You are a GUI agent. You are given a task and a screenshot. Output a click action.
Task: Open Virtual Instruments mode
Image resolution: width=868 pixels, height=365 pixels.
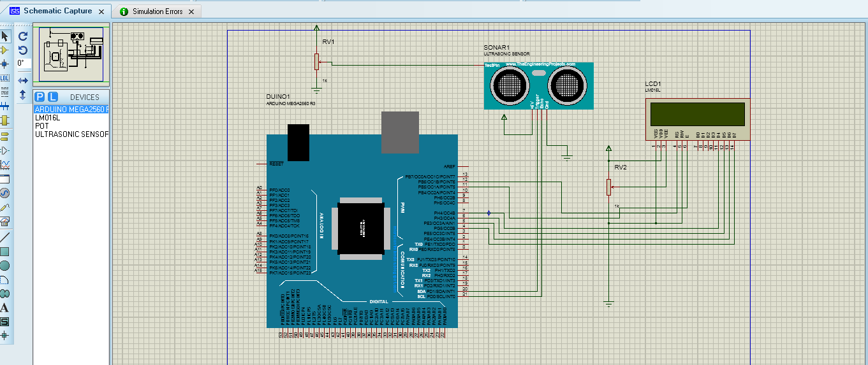coord(4,221)
